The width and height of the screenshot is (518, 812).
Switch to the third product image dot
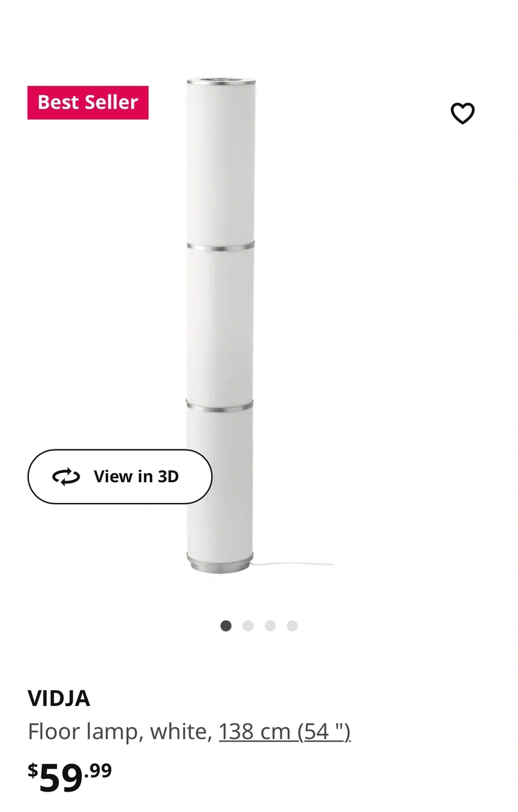pos(270,625)
